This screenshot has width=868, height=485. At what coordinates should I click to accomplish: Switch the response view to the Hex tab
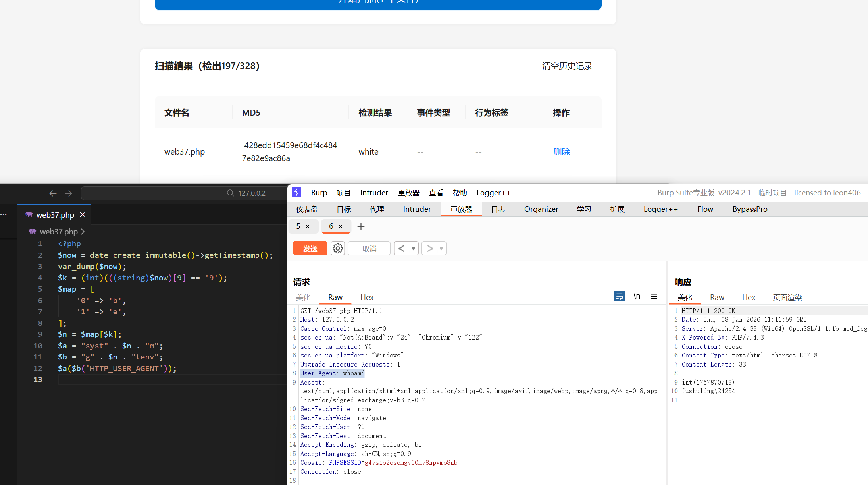pos(749,298)
